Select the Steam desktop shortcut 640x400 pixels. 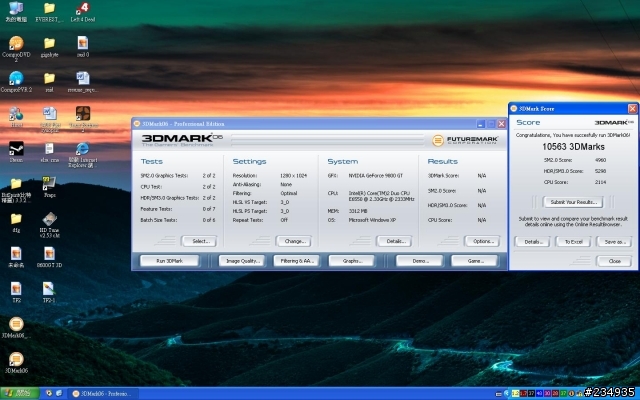pyautogui.click(x=16, y=152)
